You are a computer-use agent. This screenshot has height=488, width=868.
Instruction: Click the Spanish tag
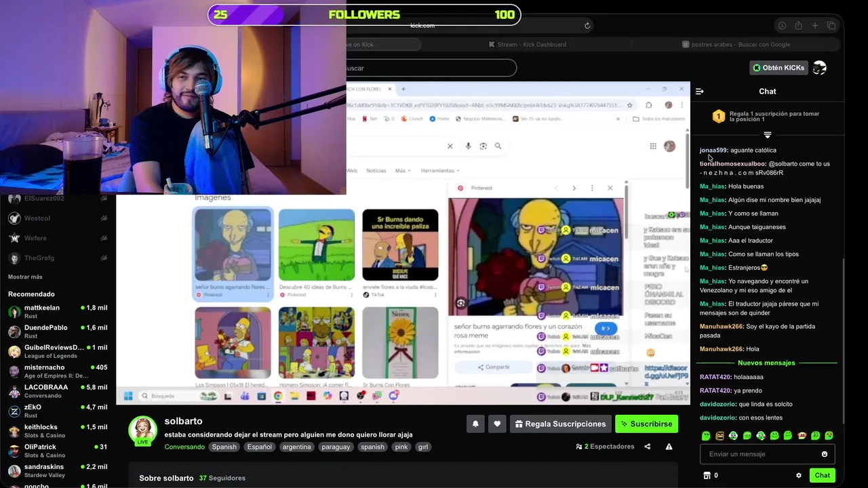pos(224,447)
